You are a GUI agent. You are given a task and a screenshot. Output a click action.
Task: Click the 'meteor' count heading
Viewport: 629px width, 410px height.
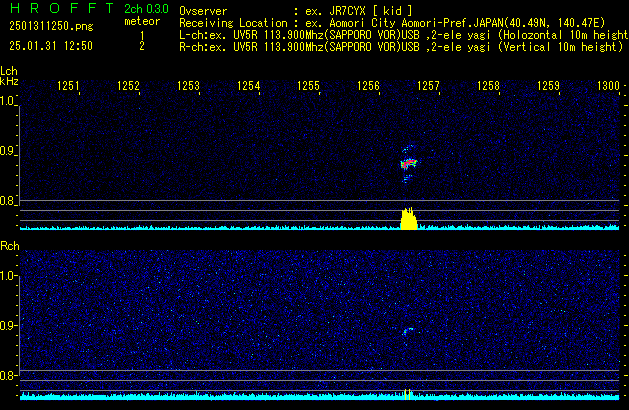(142, 21)
